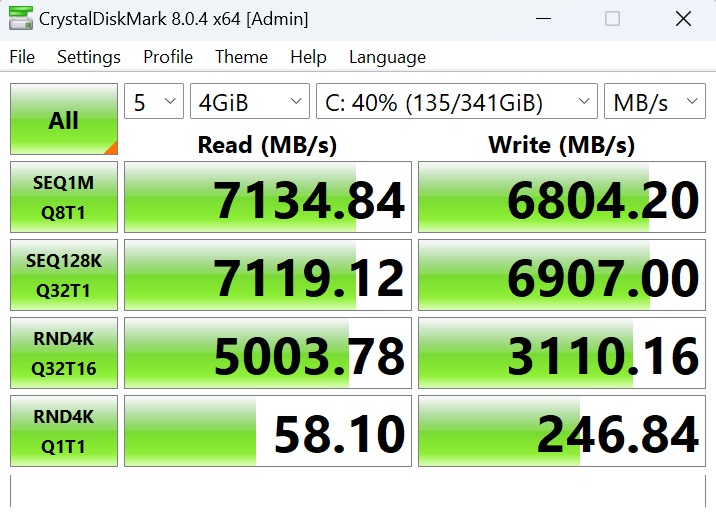The image size is (716, 517).
Task: Run all benchmarks with the All button
Action: (64, 120)
